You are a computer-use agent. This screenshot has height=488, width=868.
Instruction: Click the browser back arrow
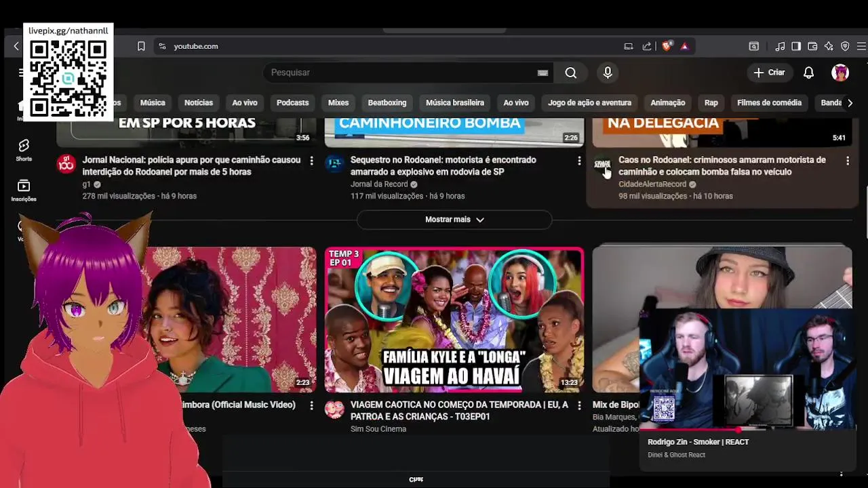(x=16, y=46)
